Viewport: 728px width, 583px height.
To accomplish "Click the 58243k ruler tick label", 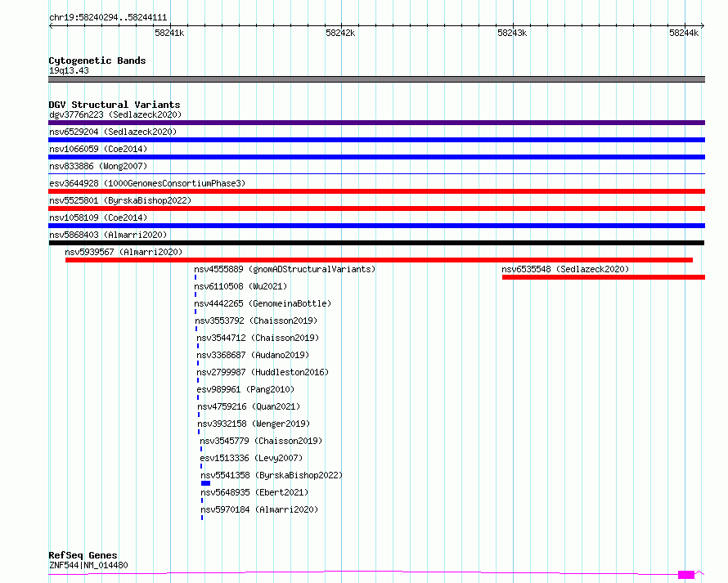I will coord(512,33).
